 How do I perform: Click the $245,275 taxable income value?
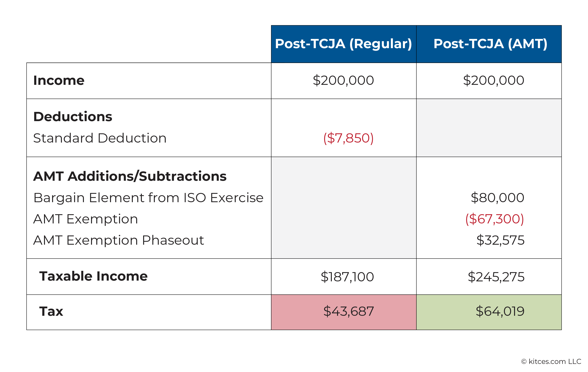point(496,277)
